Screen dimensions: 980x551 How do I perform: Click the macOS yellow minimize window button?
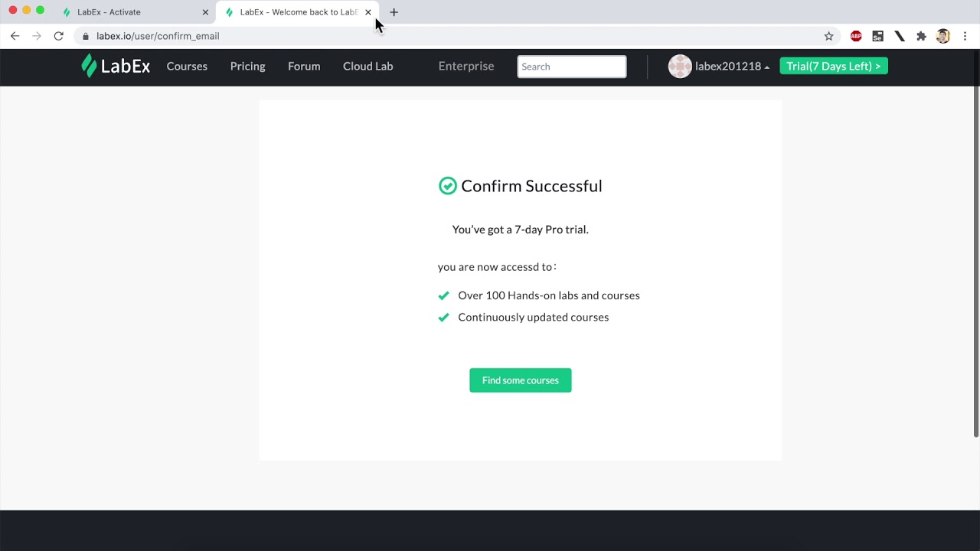tap(27, 10)
